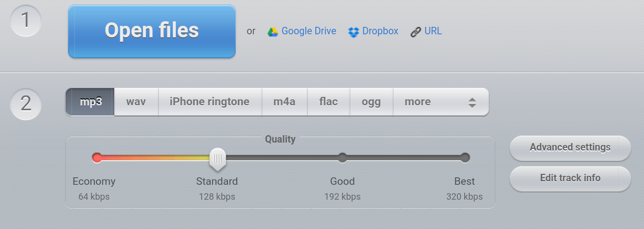The image size is (644, 229).
Task: Click the quality slider handle at Standard
Action: coord(217,158)
